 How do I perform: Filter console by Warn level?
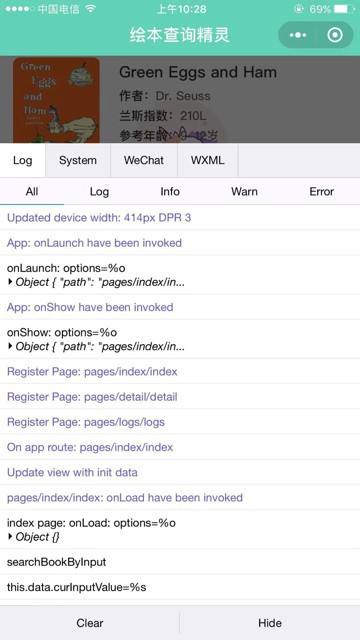click(x=244, y=191)
